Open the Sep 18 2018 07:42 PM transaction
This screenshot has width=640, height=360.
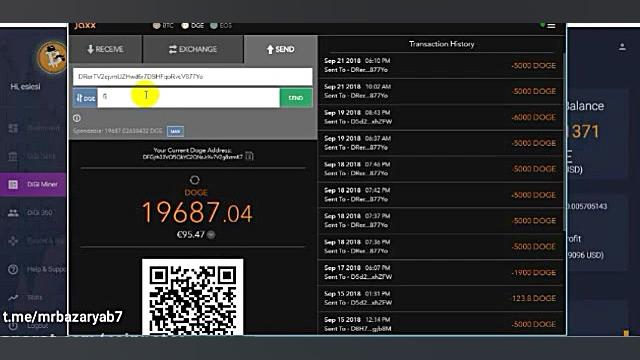tap(440, 195)
